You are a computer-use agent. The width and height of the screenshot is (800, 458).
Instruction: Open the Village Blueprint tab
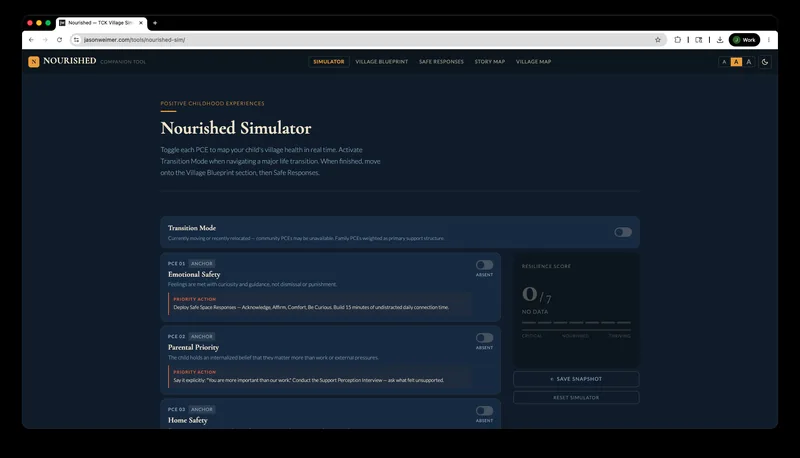pos(382,62)
